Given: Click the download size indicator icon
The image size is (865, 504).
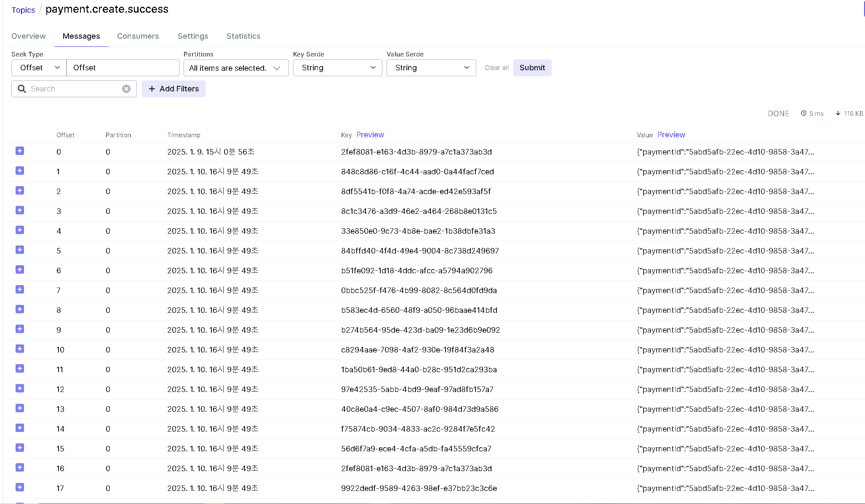Looking at the screenshot, I should pos(838,113).
